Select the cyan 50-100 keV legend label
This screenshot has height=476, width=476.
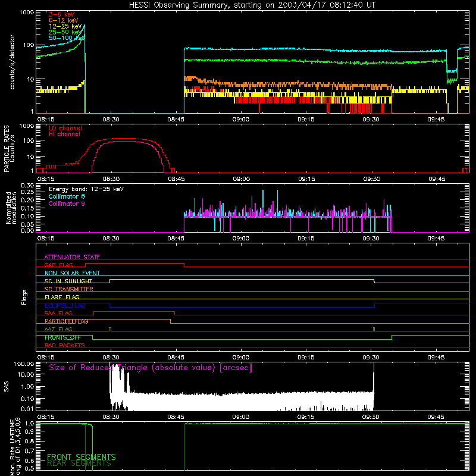(x=67, y=38)
